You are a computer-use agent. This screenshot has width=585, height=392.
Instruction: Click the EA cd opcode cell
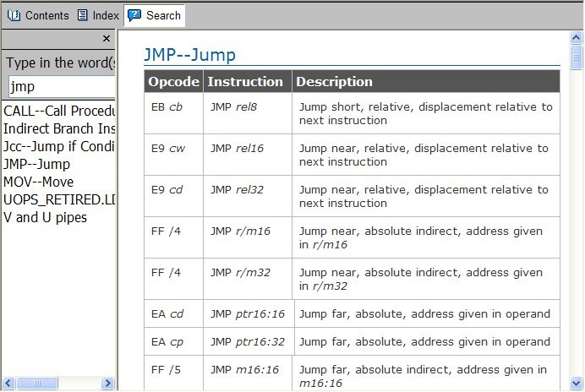coord(173,313)
